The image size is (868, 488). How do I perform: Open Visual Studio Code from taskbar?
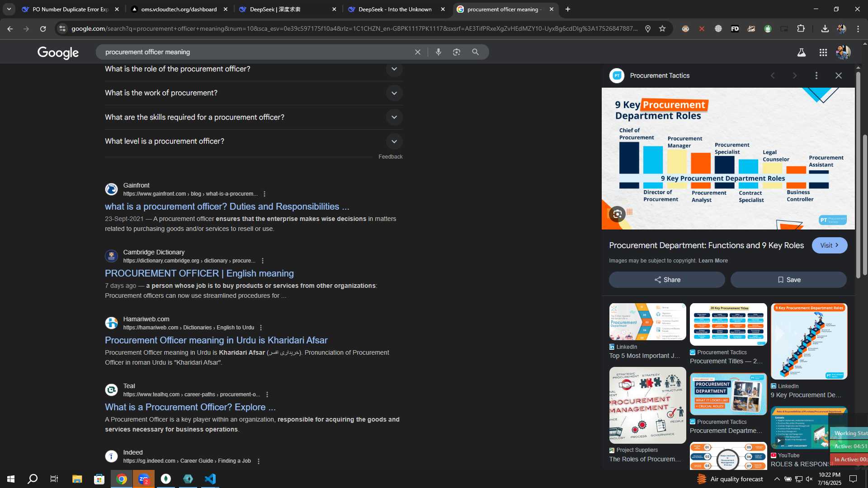pyautogui.click(x=210, y=479)
